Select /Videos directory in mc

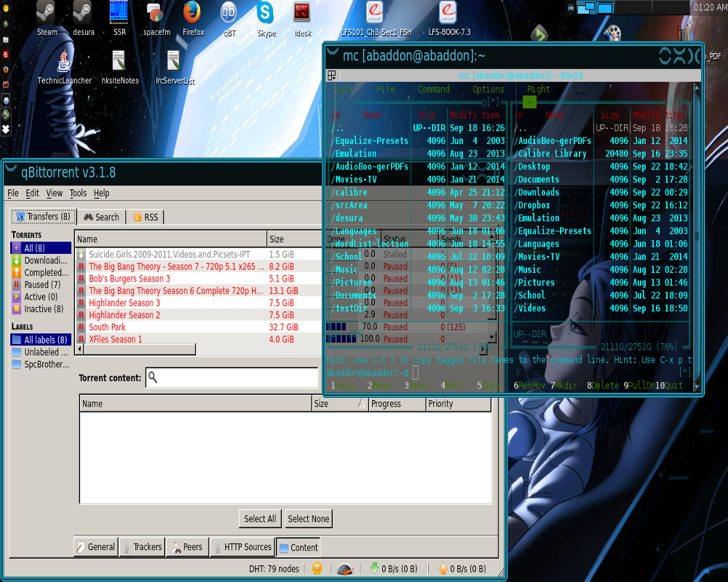(x=601, y=308)
